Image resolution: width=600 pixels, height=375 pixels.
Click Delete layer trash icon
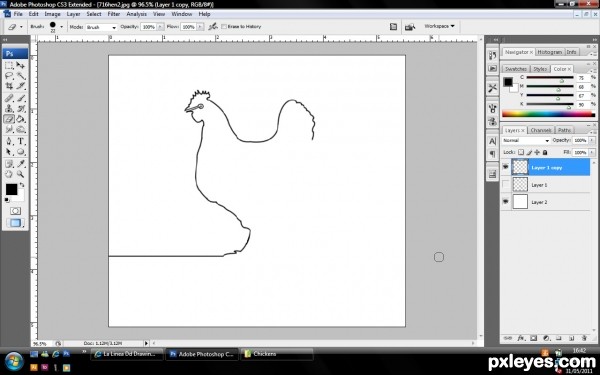point(584,338)
